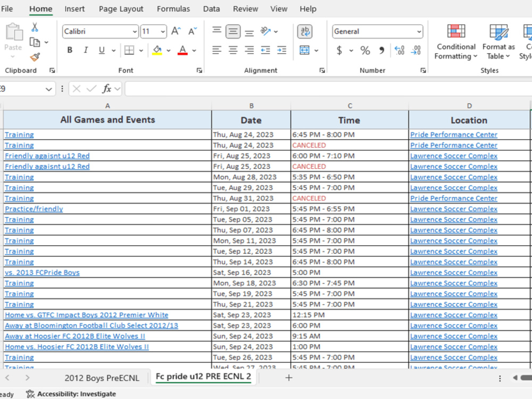Open the Pride Performance Center link
This screenshot has width=532, height=399.
(453, 134)
